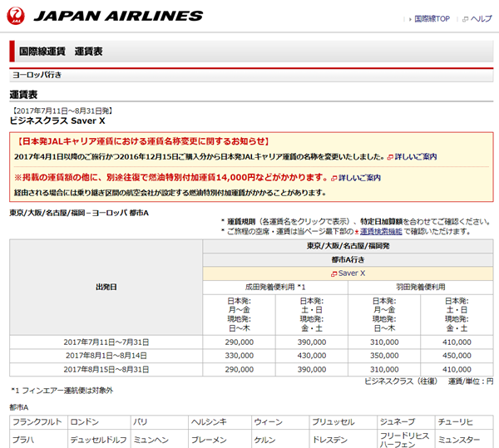Select the 450,000 fare cell

(457, 356)
